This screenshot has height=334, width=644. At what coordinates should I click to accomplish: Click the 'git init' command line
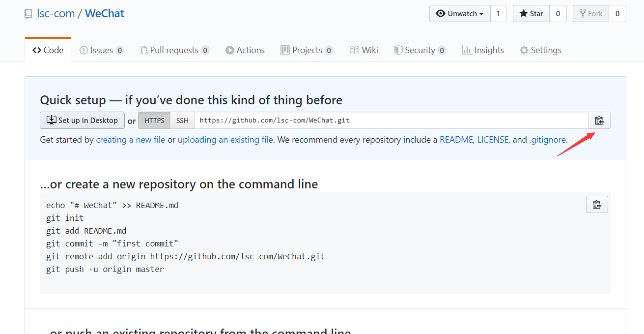(65, 218)
